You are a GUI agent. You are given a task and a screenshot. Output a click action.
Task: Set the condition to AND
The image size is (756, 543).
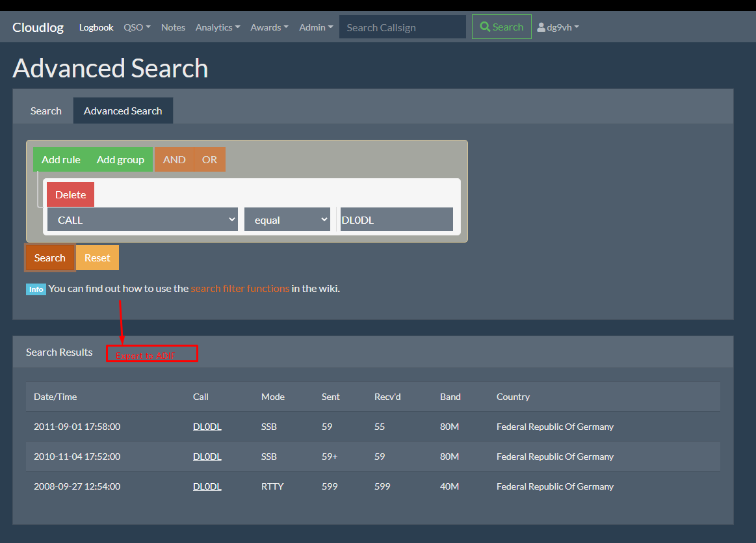(174, 159)
